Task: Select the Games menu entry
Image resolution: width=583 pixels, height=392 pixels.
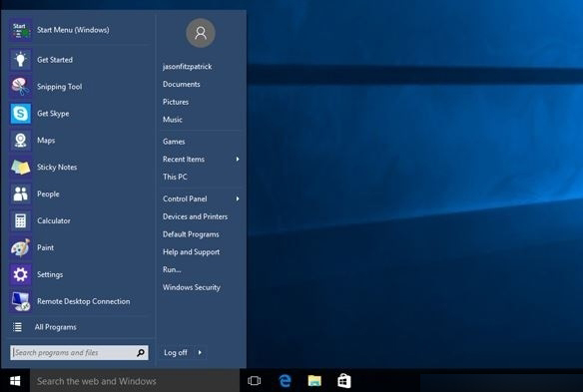Action: 174,142
